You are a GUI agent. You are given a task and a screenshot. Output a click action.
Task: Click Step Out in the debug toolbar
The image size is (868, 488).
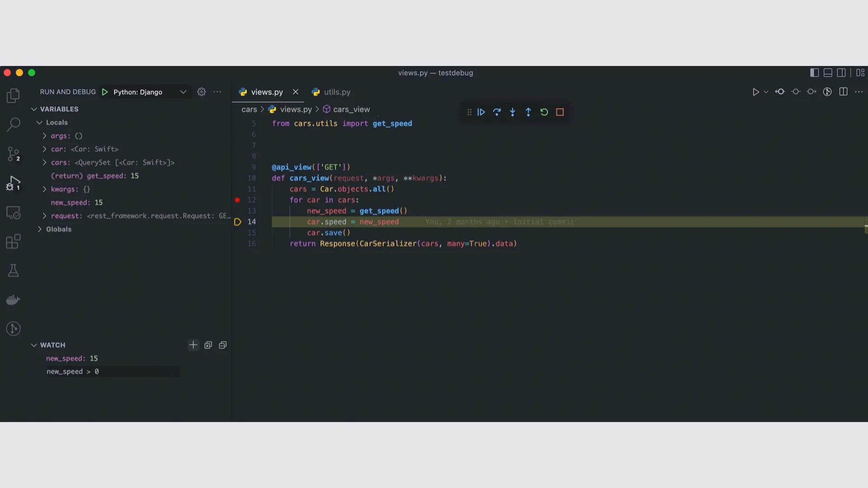pos(528,112)
